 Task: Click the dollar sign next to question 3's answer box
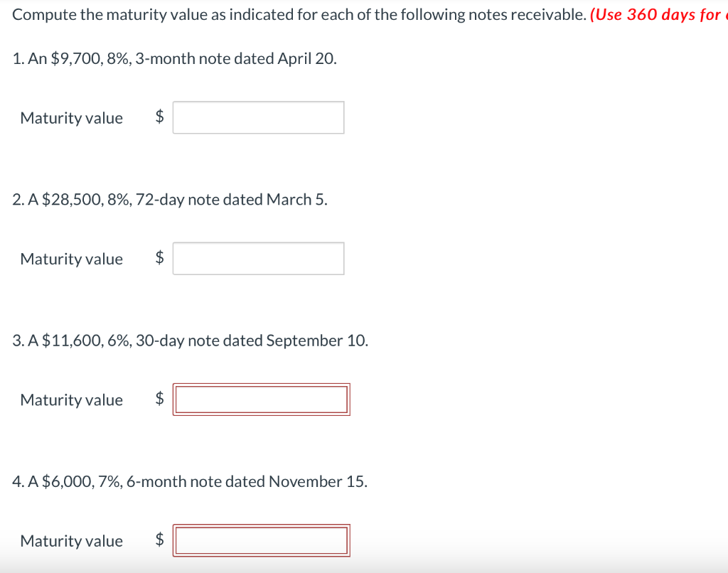159,399
